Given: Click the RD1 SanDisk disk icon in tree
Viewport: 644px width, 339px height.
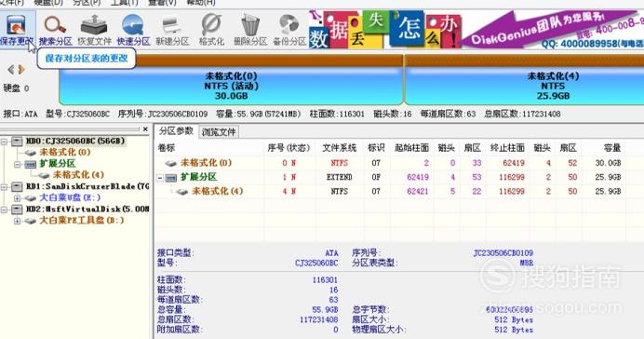Looking at the screenshot, I should coord(17,186).
